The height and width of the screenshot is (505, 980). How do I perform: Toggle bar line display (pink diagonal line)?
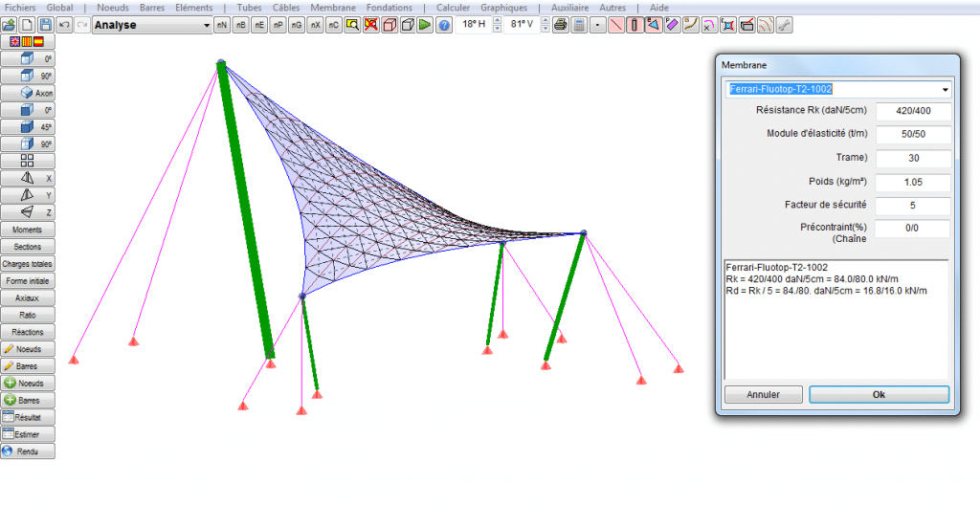click(x=616, y=25)
